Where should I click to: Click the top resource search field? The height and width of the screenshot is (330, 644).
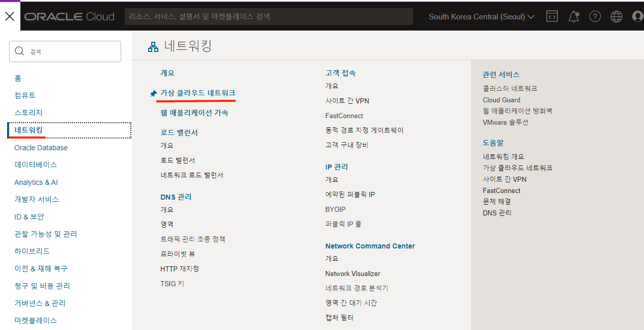pyautogui.click(x=269, y=16)
